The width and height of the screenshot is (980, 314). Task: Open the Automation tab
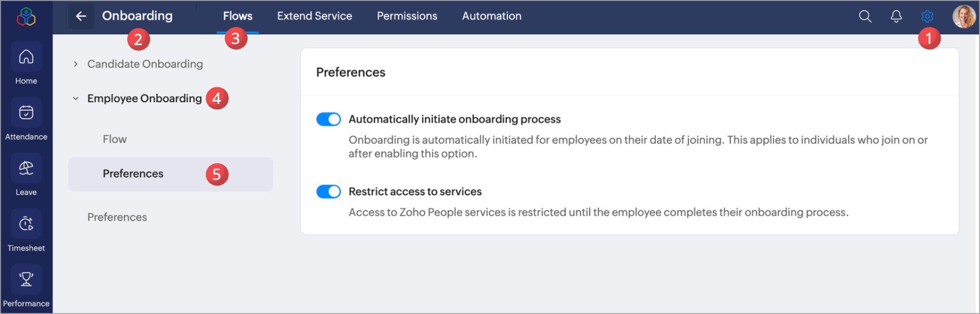[x=491, y=16]
